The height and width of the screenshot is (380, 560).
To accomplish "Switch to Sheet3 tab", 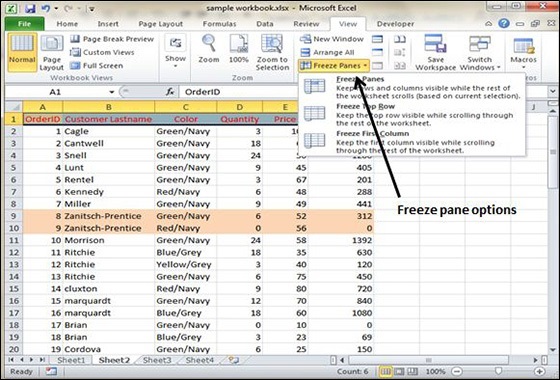I will coord(157,360).
